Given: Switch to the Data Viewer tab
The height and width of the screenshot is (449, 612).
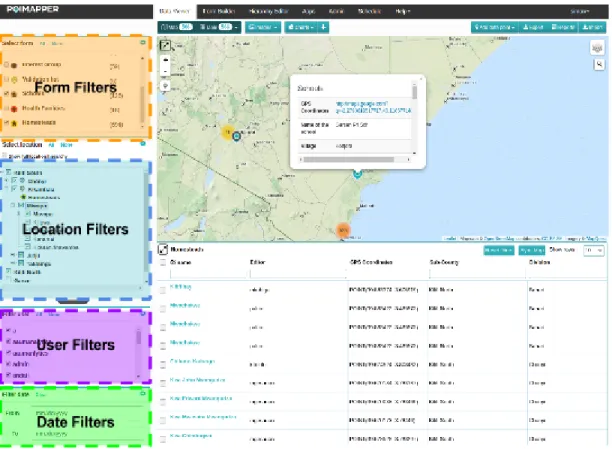Looking at the screenshot, I should pyautogui.click(x=175, y=11).
